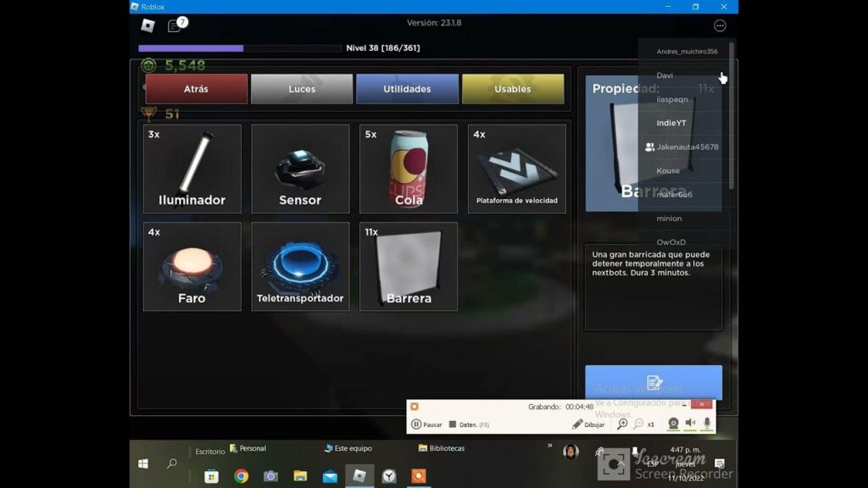Click the coins balance icon
The width and height of the screenshot is (868, 488).
point(148,65)
